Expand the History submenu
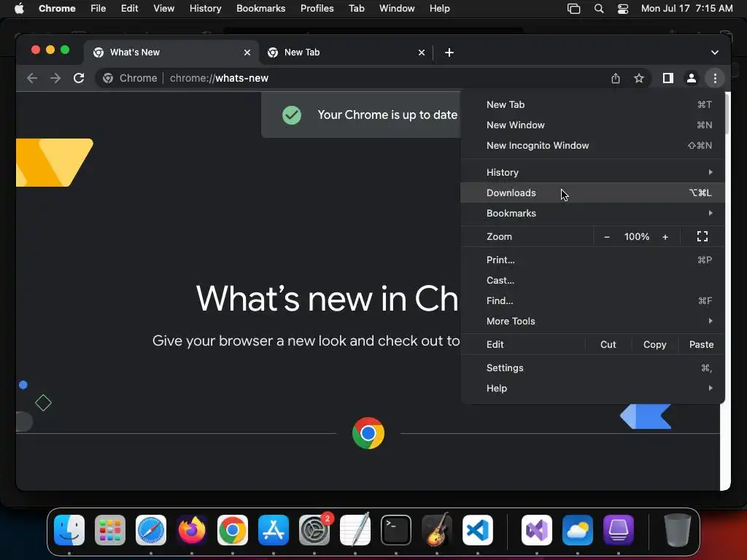The image size is (747, 560). [592, 172]
